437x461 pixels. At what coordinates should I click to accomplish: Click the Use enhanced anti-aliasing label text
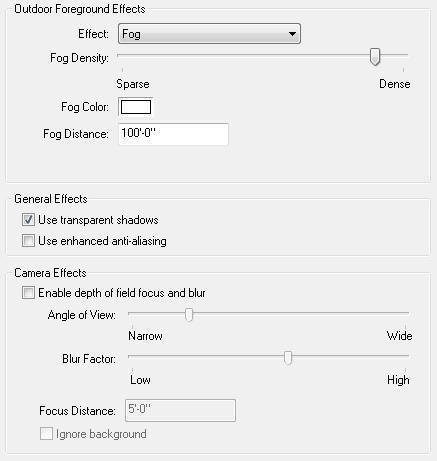[x=102, y=241]
